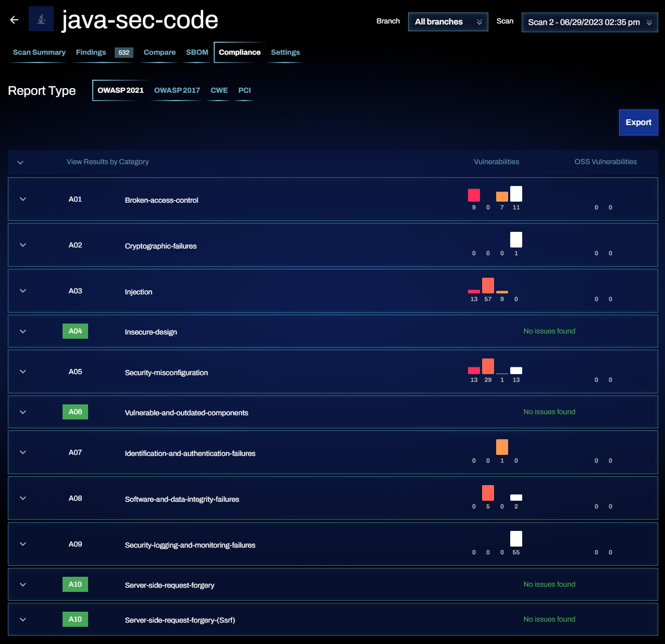Switch report type to CWE
The height and width of the screenshot is (644, 665).
point(219,90)
